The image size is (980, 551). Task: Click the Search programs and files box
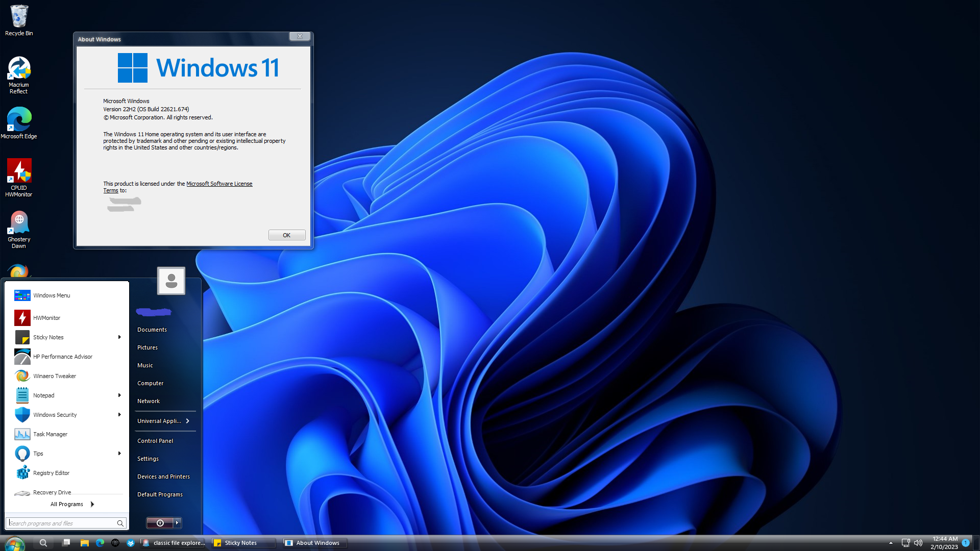click(61, 523)
